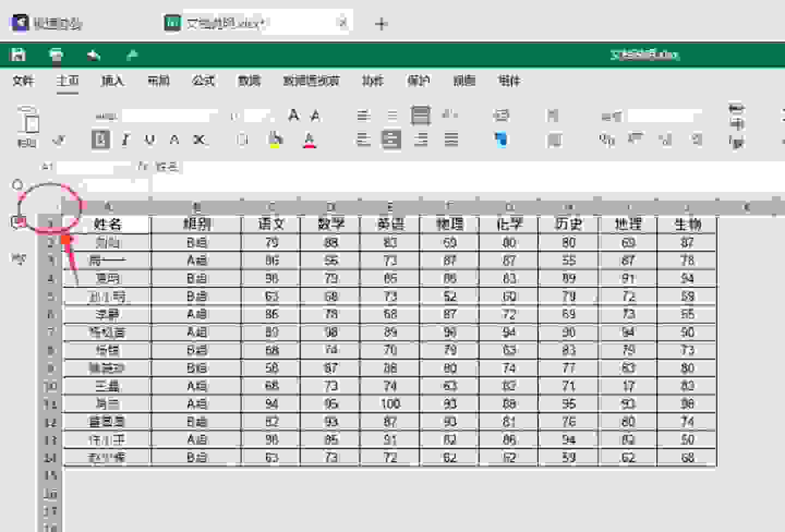Click the format painter icon left of Bold
Screen dimensions: 785x532
coord(59,140)
